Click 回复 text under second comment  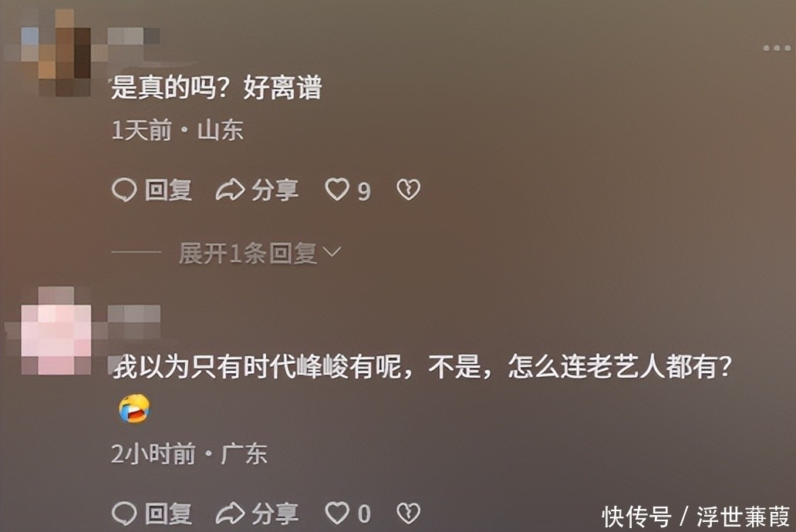point(169,513)
